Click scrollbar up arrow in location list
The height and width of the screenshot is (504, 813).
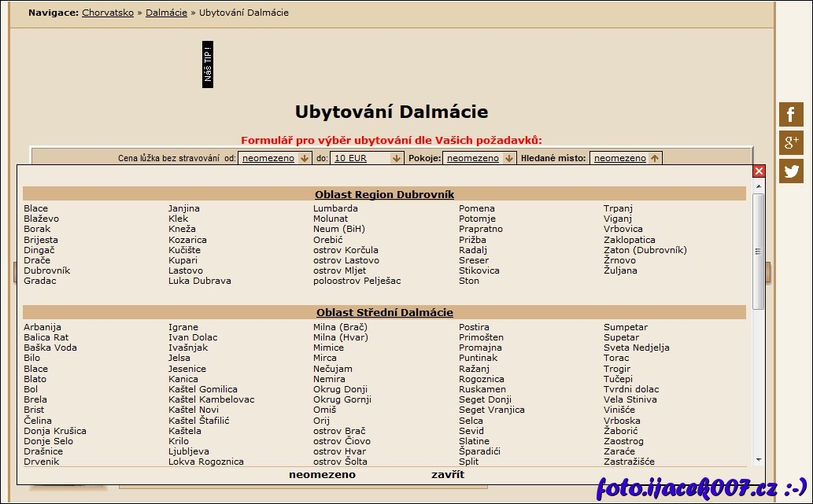coord(759,186)
